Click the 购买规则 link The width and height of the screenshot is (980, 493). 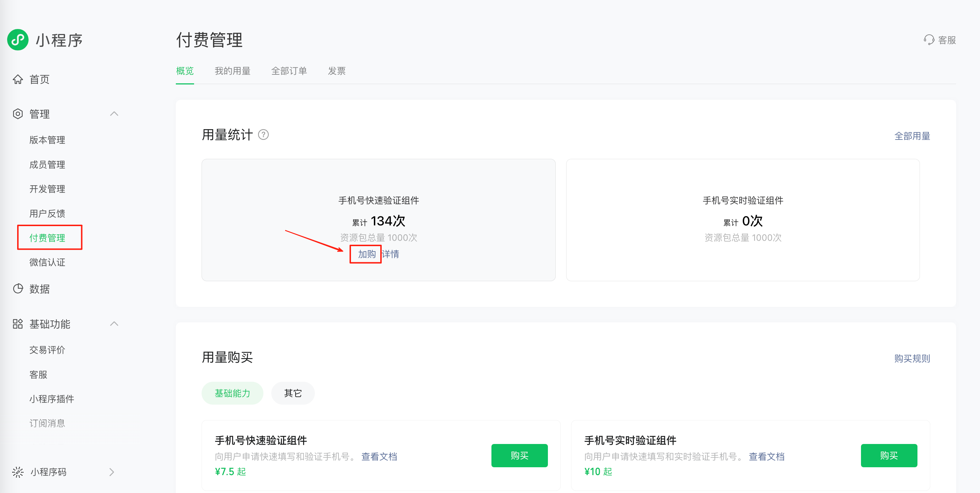[x=912, y=358]
